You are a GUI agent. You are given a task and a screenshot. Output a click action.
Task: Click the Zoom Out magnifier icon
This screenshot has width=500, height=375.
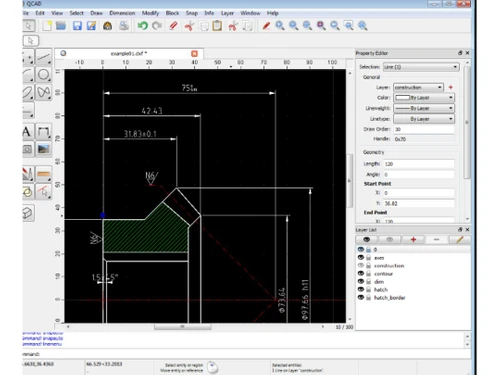point(294,26)
